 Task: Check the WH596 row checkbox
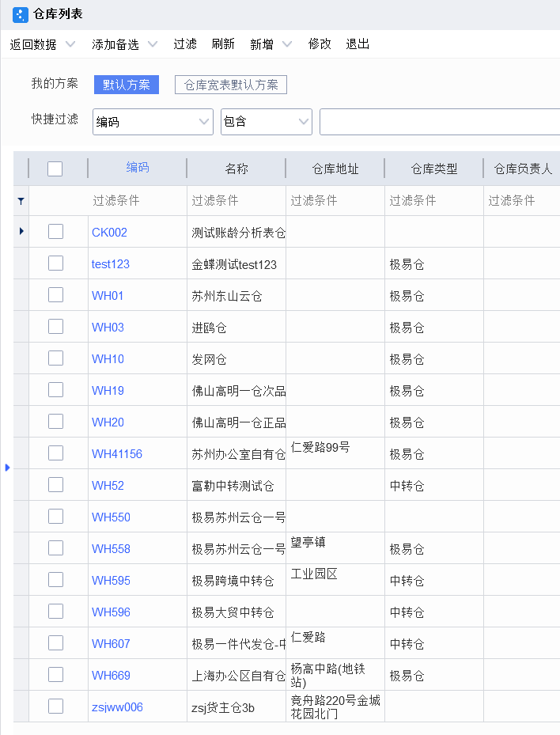pyautogui.click(x=56, y=612)
